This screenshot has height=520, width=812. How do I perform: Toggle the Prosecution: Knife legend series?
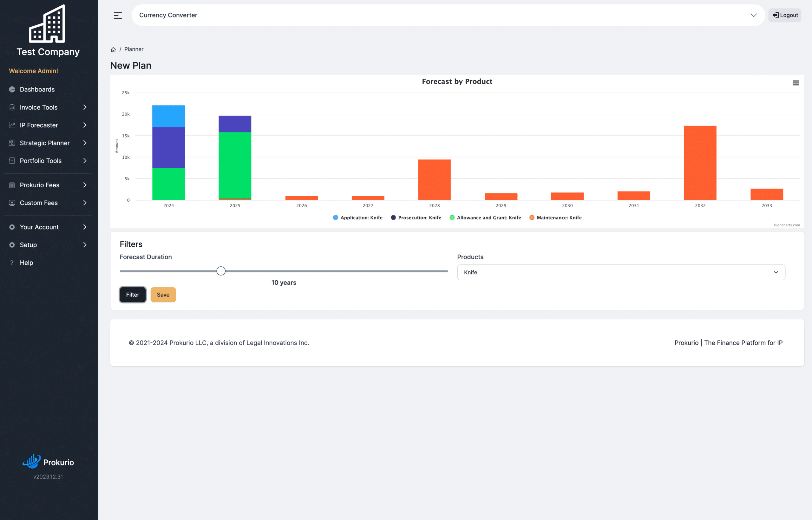[x=416, y=218]
